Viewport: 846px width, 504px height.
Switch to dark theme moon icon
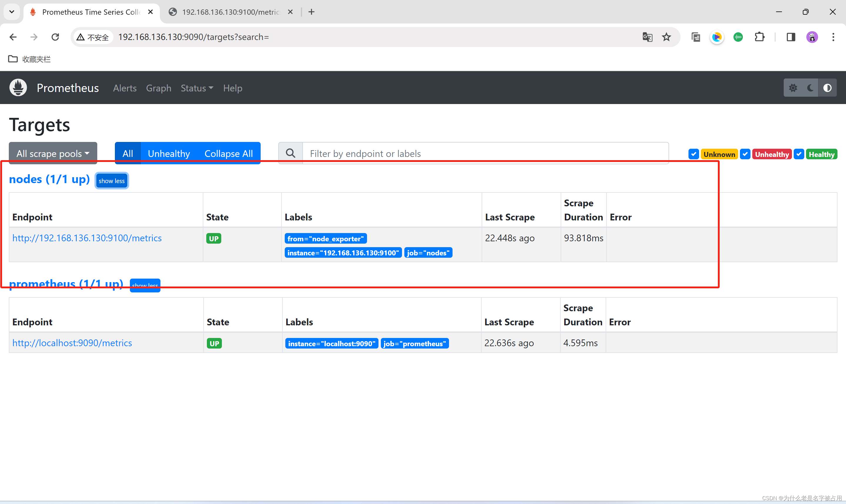[x=810, y=88]
